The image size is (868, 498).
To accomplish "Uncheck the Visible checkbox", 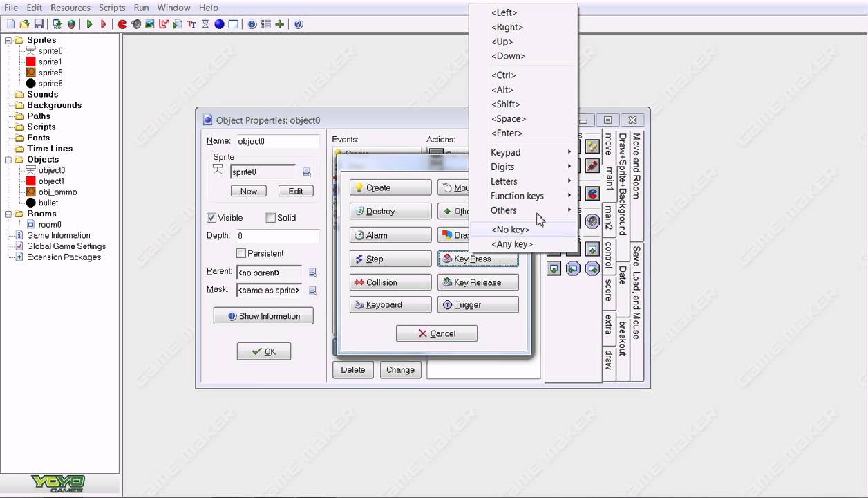I will pos(211,218).
